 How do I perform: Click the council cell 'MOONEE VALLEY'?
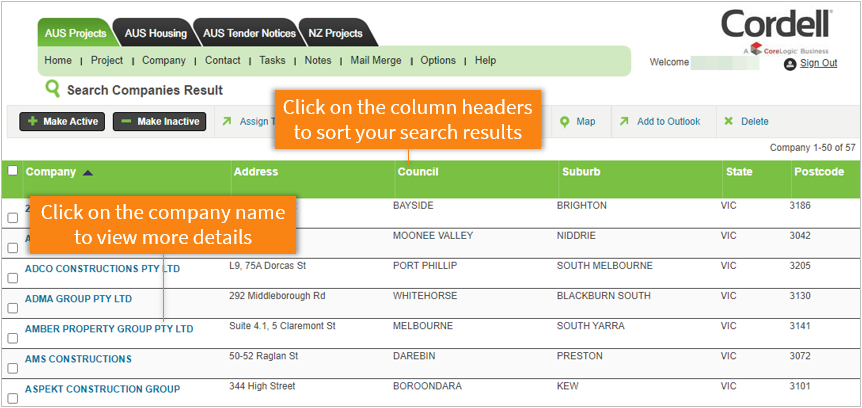(433, 236)
